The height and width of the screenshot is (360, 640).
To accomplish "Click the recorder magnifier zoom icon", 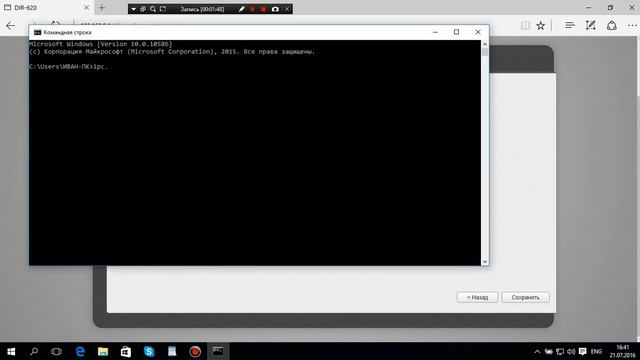I will click(x=153, y=9).
